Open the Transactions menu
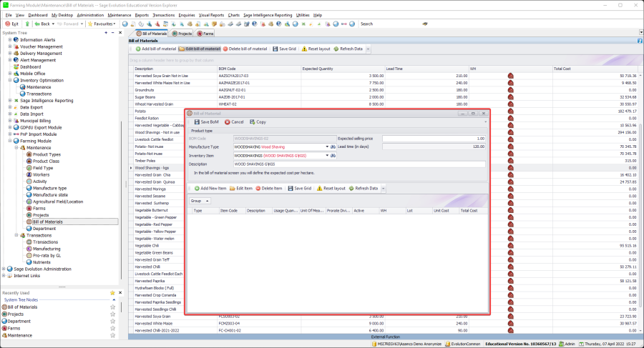 [x=164, y=14]
